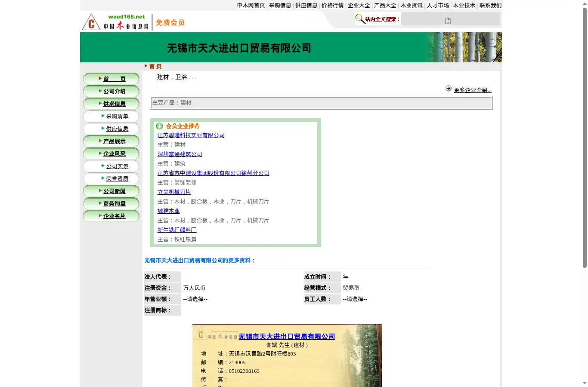The image size is (588, 387).
Task: Open 无锡市天大进出口贸易有限公司 link on business card
Action: pyautogui.click(x=287, y=337)
